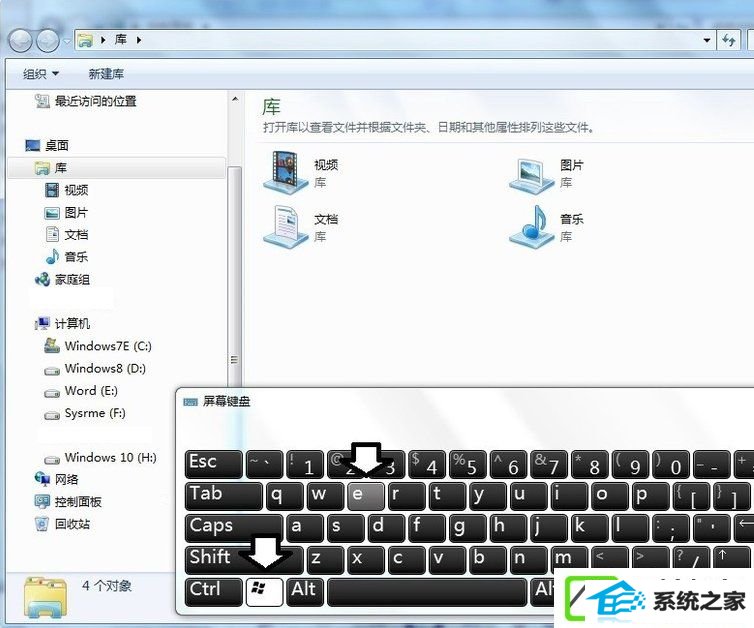Click the 0 key on screen keyboard
The image size is (754, 628).
pyautogui.click(x=671, y=464)
